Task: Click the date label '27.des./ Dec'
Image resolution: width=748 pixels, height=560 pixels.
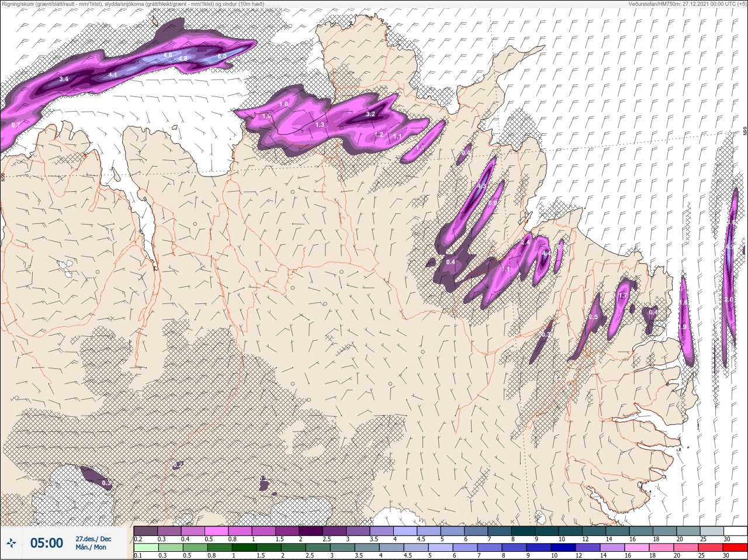Action: (93, 539)
